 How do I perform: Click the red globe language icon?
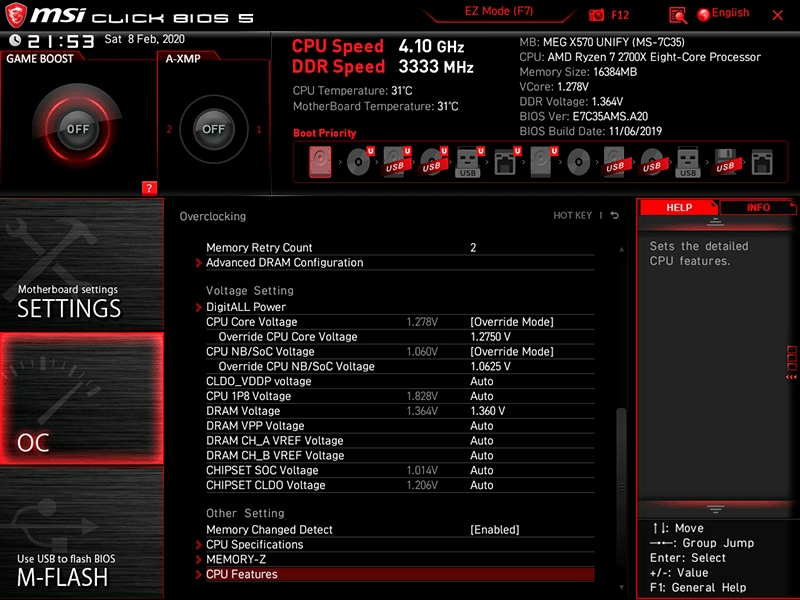point(704,15)
